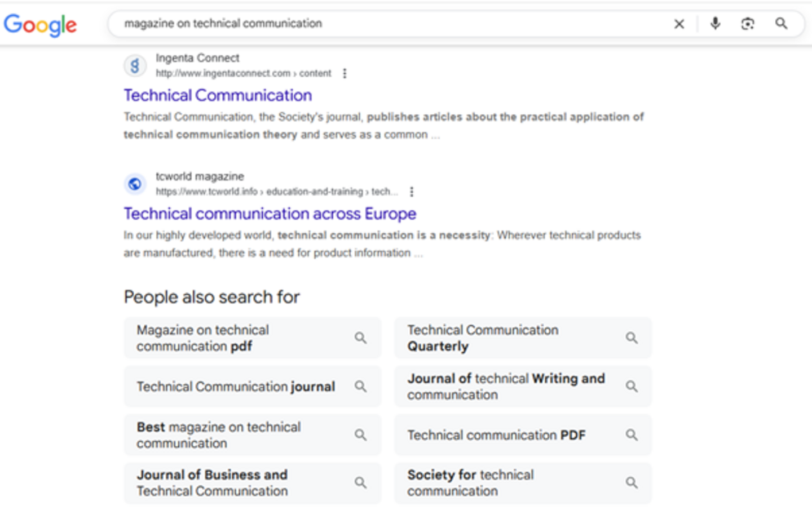Image resolution: width=812 pixels, height=519 pixels.
Task: Open three-dot menu for tcworld result
Action: [x=412, y=192]
